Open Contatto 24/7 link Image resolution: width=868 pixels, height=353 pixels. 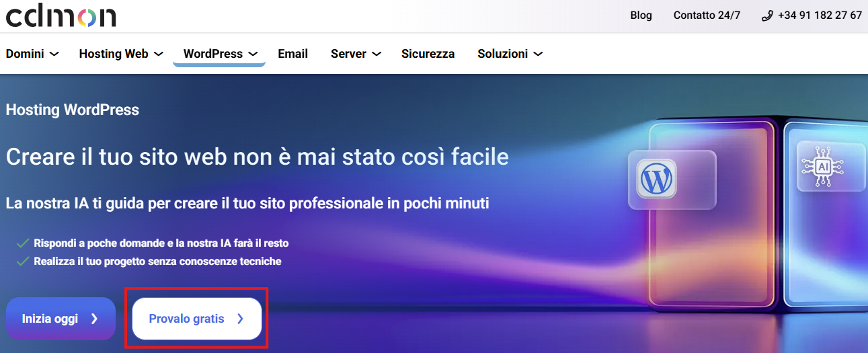click(x=707, y=15)
